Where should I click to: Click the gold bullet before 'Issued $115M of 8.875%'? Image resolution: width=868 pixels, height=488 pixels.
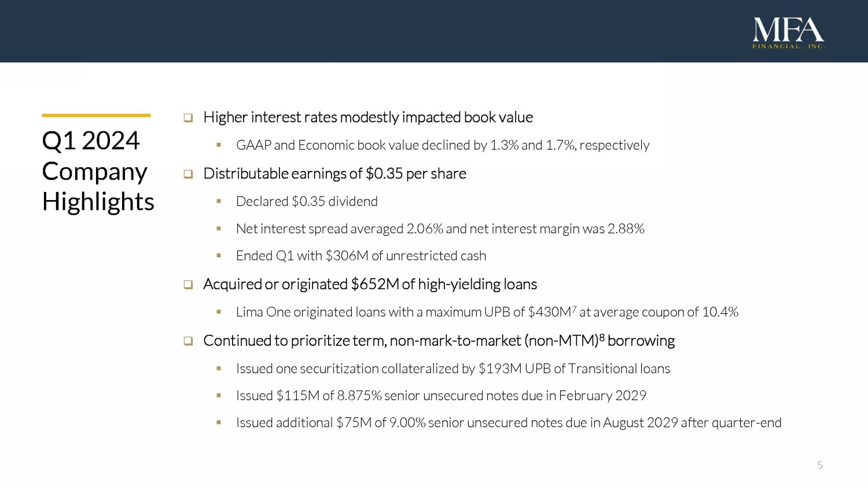[219, 395]
